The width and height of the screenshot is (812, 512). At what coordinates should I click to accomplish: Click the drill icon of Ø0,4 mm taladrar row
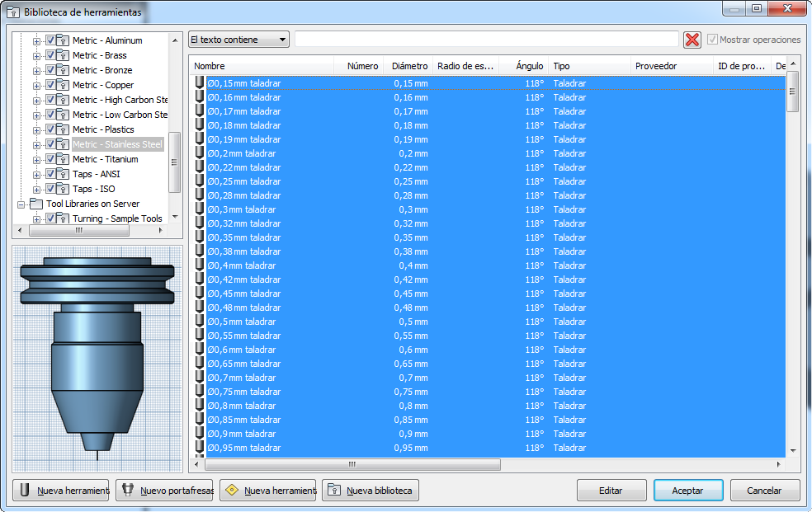200,265
